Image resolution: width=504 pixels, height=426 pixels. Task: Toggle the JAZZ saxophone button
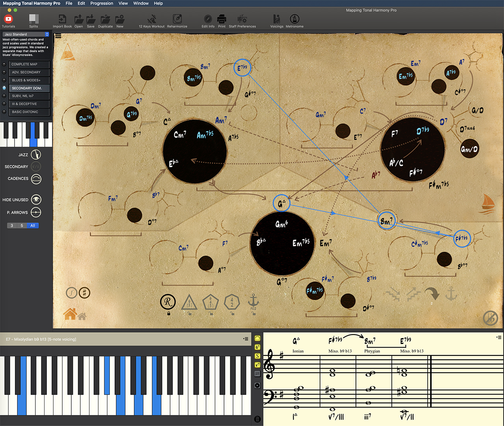[36, 154]
